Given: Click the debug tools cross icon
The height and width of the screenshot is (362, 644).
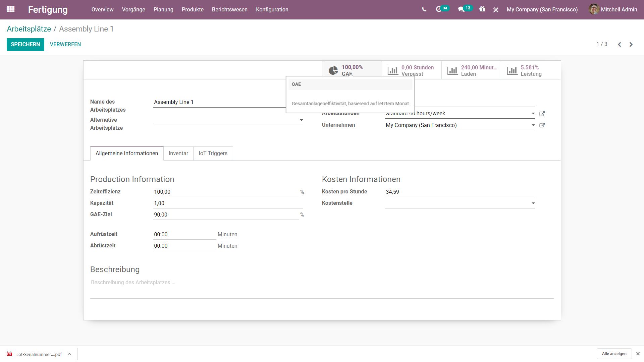Looking at the screenshot, I should pos(496,10).
